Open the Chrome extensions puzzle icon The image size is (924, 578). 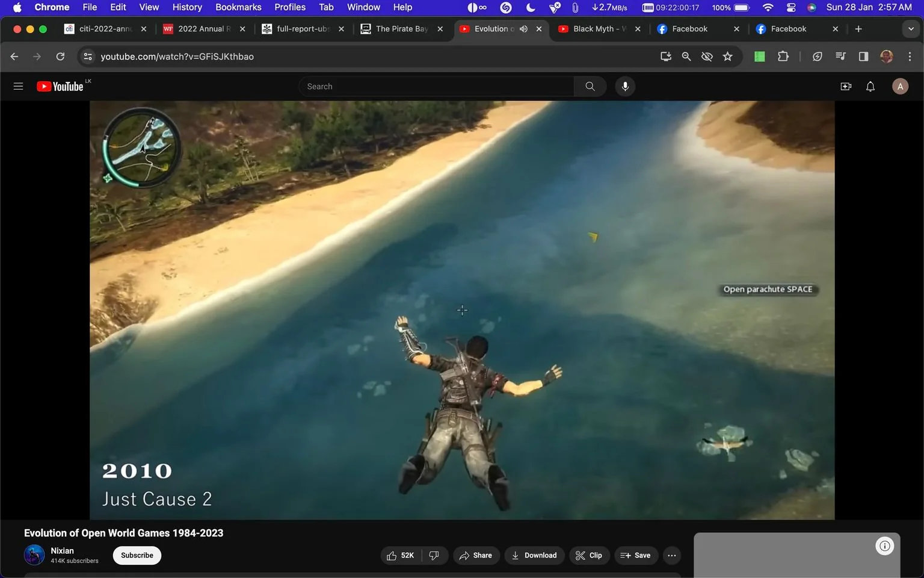(783, 56)
